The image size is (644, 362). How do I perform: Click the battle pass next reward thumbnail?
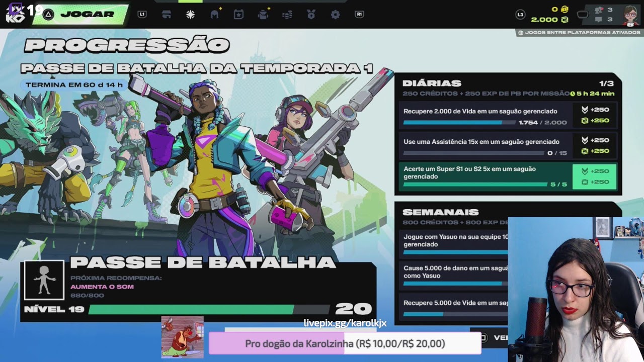44,280
